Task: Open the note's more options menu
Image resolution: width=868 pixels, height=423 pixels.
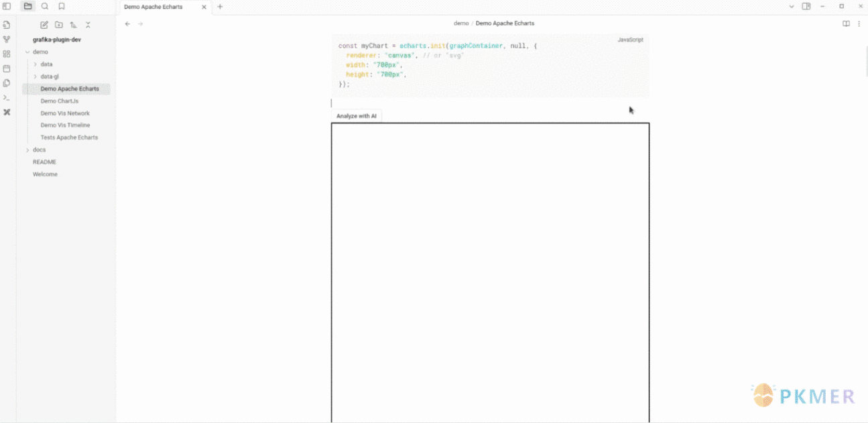Action: point(859,23)
